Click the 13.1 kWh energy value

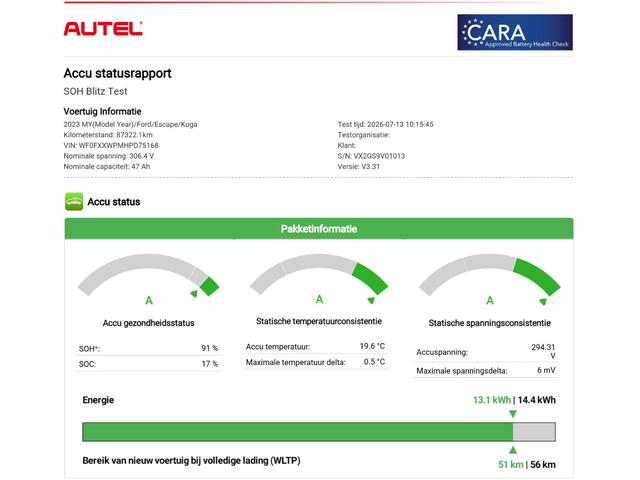[x=492, y=400]
